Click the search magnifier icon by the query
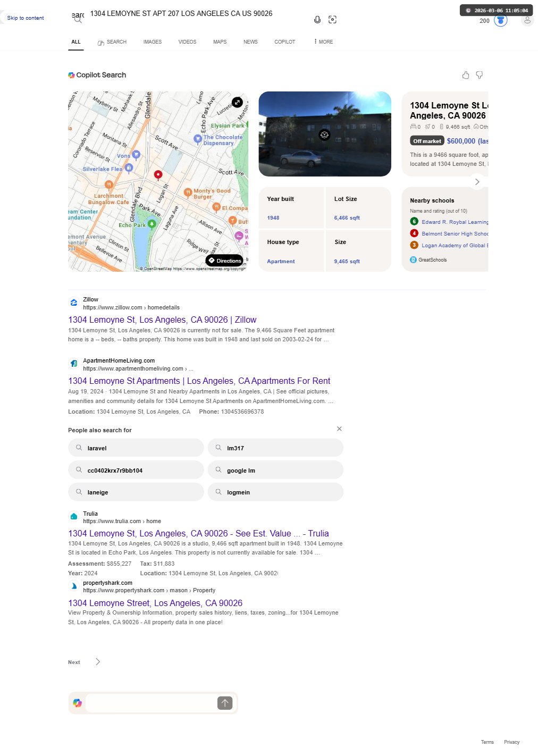This screenshot has height=756, width=538. (78, 19)
